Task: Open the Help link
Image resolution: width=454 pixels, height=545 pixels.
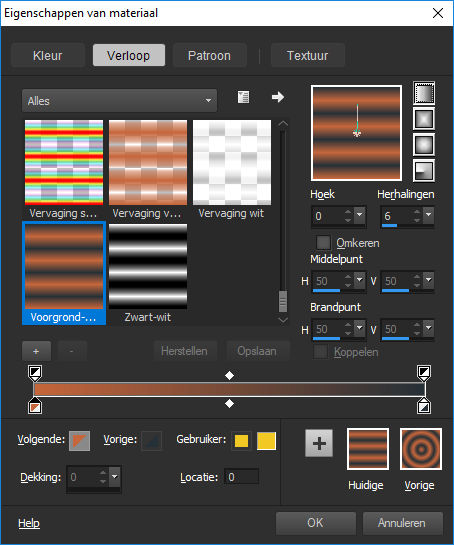Action: pos(29,523)
